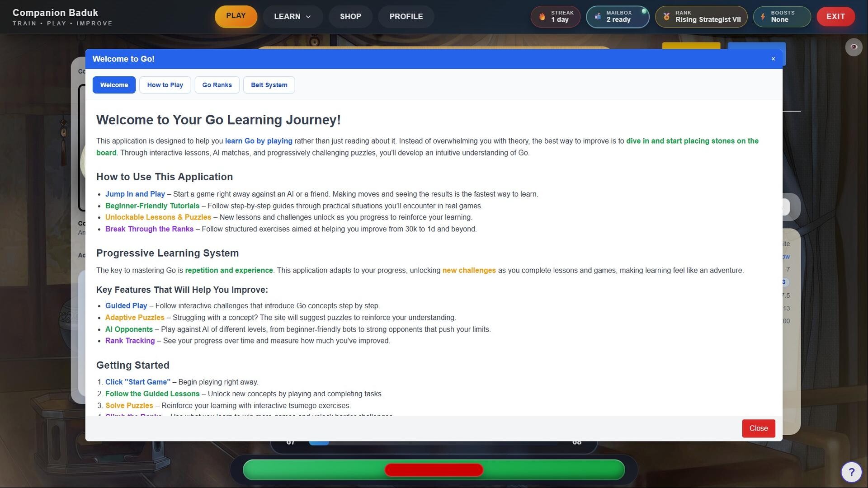The width and height of the screenshot is (868, 488).
Task: Click the lightning bolt Boosts icon
Action: click(763, 17)
